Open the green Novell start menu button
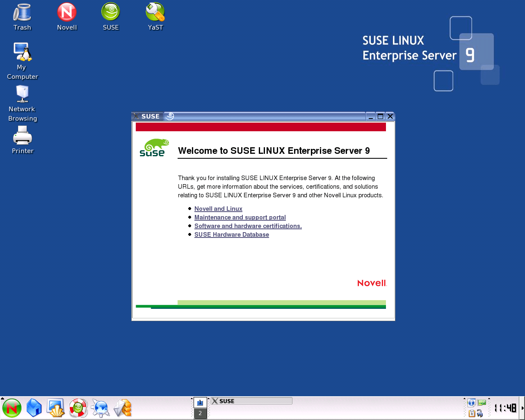Screen dimensions: 525x420 12,408
